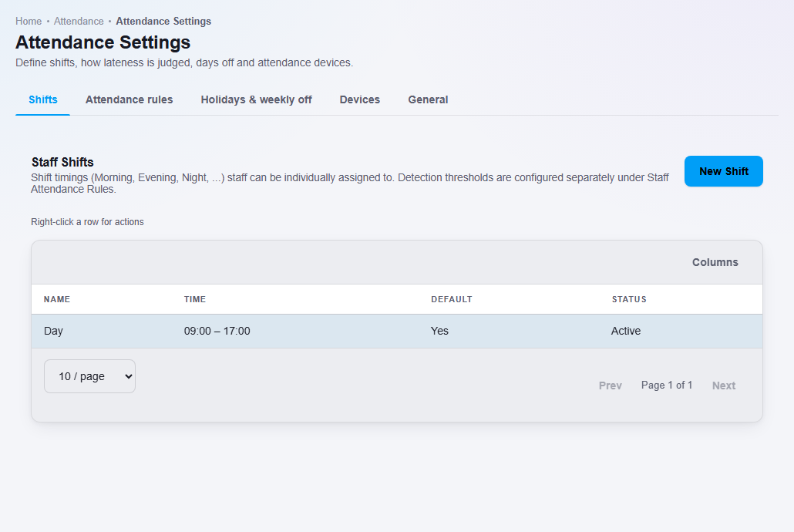Click the Page 1 of 1 indicator
The height and width of the screenshot is (532, 794).
coord(666,385)
